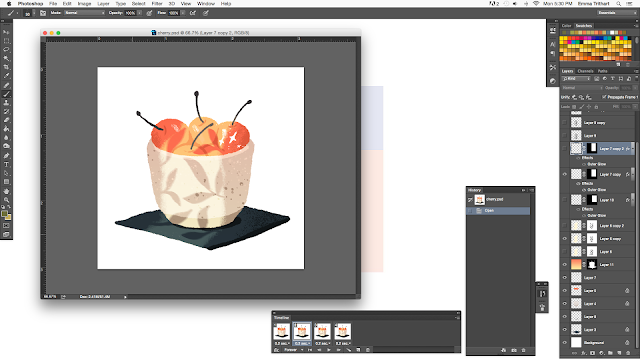This screenshot has height=360, width=640.
Task: Select the Crop tool
Action: pos(6,67)
